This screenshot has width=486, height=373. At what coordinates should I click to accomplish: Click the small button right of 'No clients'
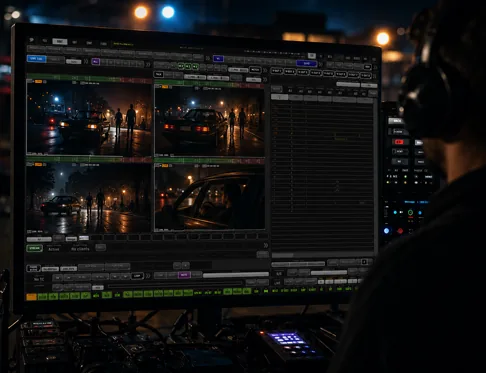coord(101,247)
